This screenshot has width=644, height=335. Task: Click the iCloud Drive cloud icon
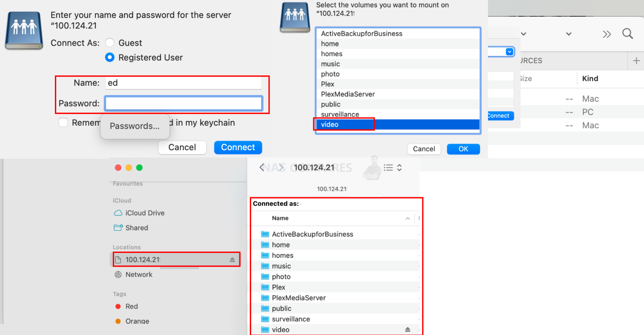tap(118, 213)
